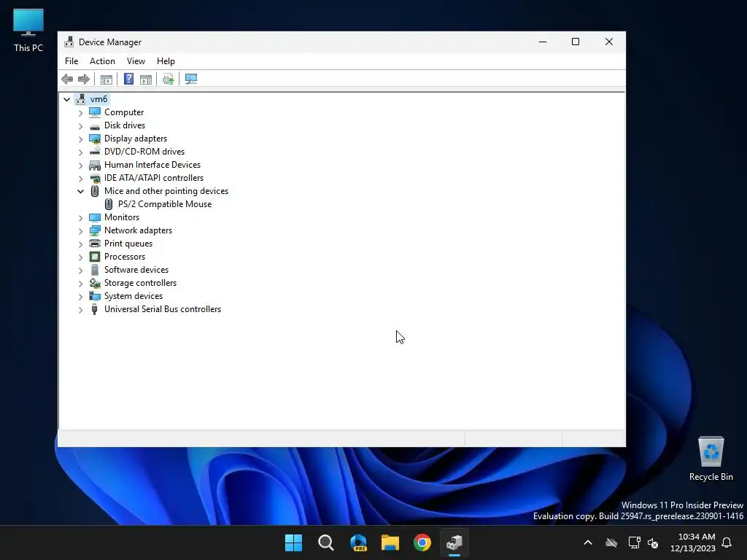Scan for hardware changes via toolbar icon

click(x=191, y=79)
